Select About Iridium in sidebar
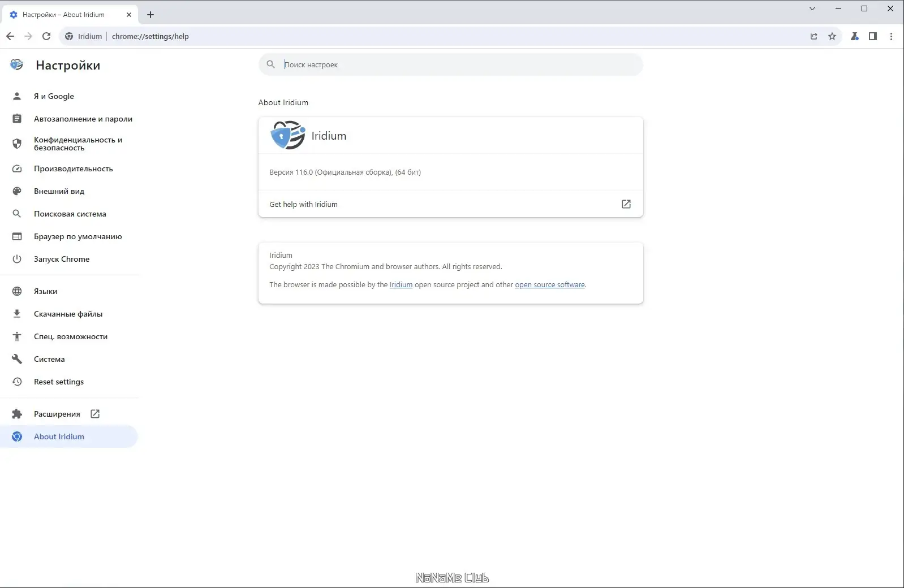The width and height of the screenshot is (904, 588). (x=69, y=436)
